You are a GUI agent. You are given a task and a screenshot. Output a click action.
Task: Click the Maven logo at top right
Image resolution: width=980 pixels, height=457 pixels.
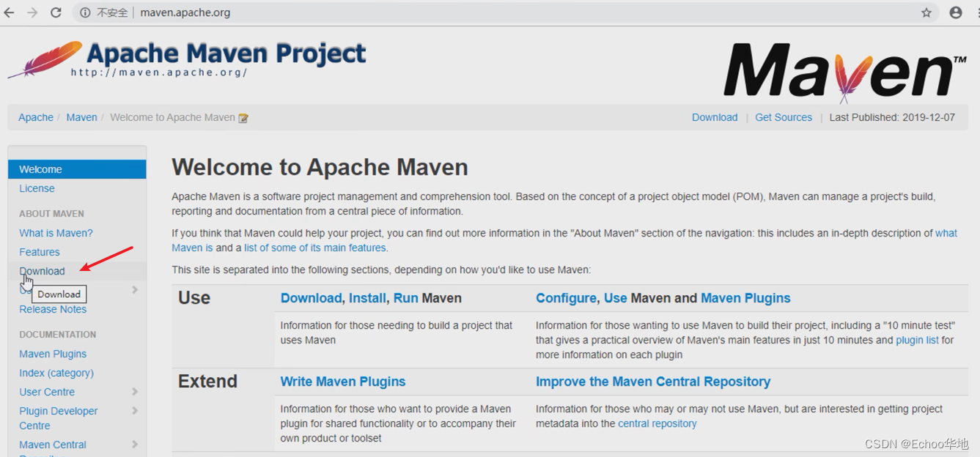coord(845,71)
